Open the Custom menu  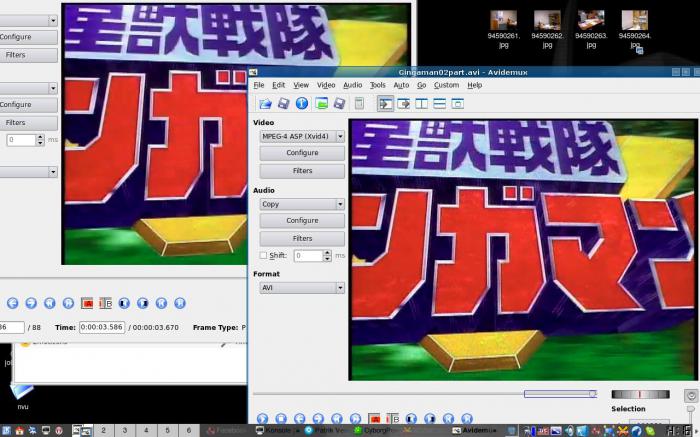[446, 85]
